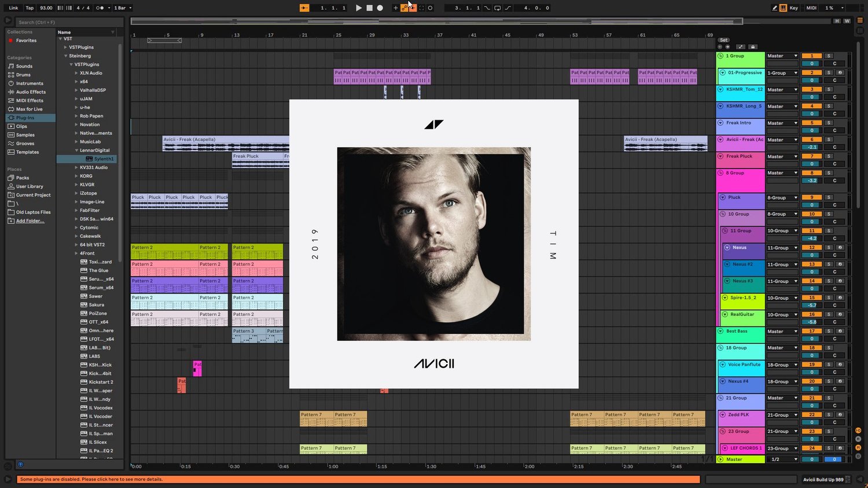
Task: Click the Link button
Action: click(13, 8)
